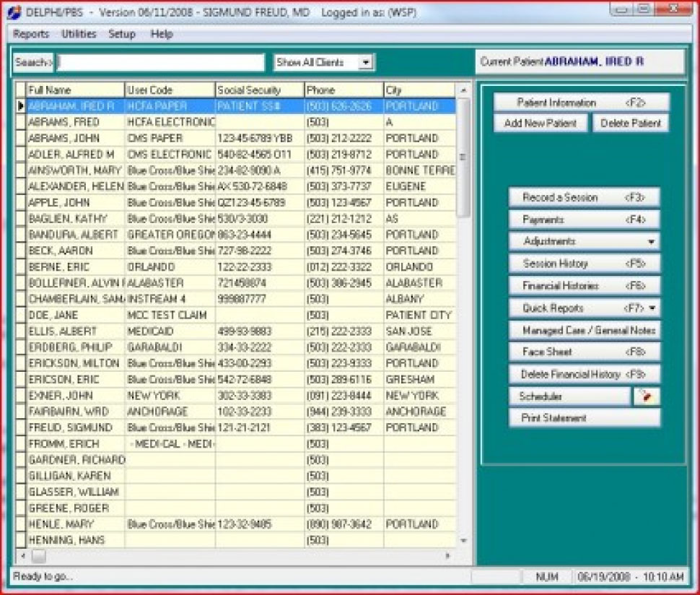Click the DELPHI/PBS application icon in title bar

[14, 12]
